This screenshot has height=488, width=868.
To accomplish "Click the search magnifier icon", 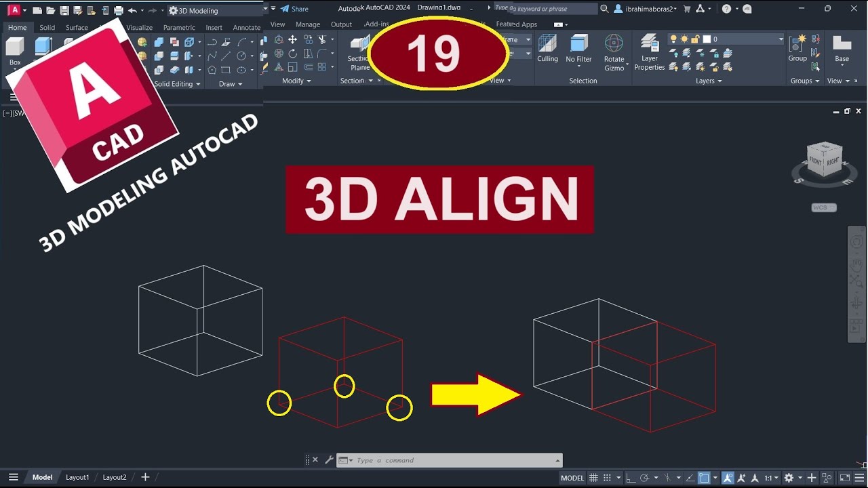I will (x=604, y=9).
